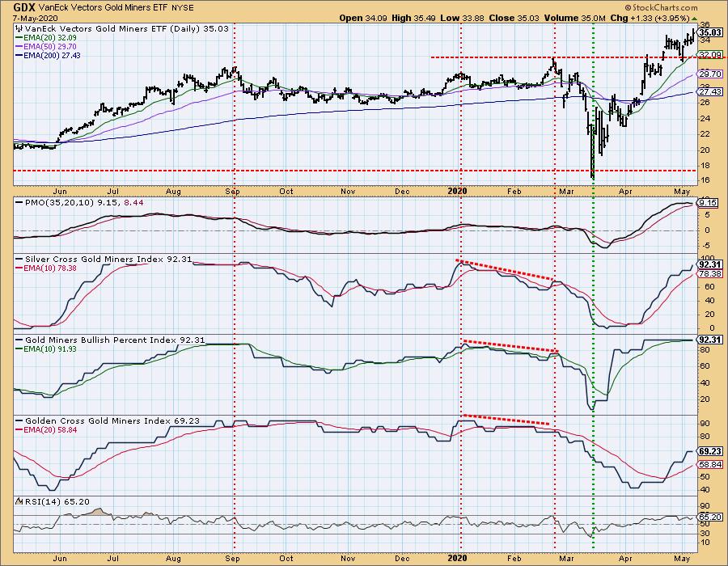This screenshot has width=728, height=566.
Task: Click the Open 34.09 value
Action: pyautogui.click(x=365, y=18)
